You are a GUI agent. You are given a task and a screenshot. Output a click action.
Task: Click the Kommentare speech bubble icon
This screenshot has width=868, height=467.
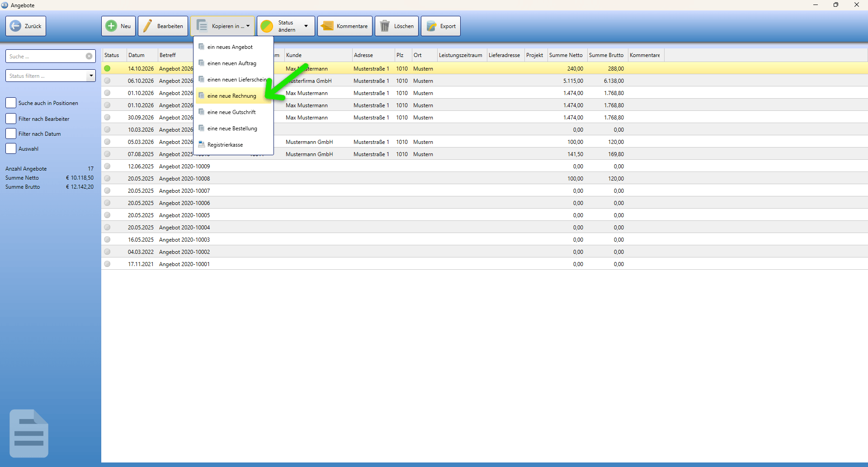[x=327, y=26]
